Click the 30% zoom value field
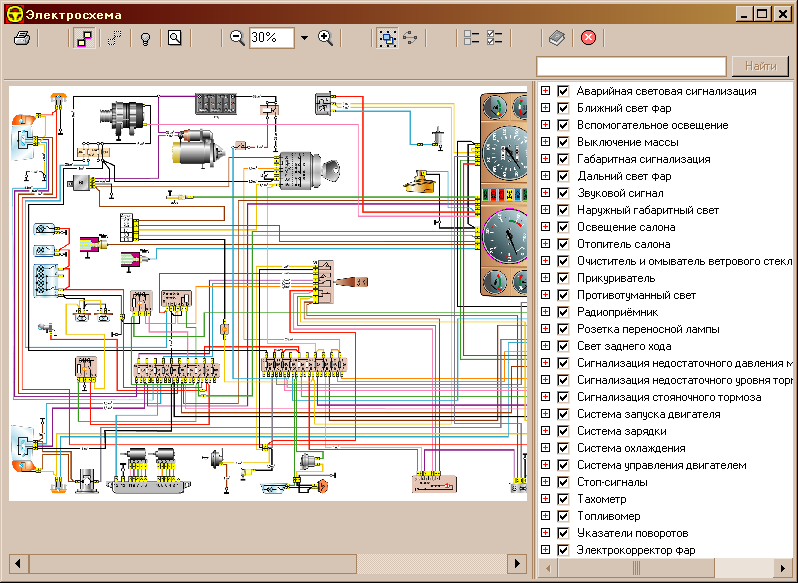Screen dimensions: 798x583 [271, 38]
